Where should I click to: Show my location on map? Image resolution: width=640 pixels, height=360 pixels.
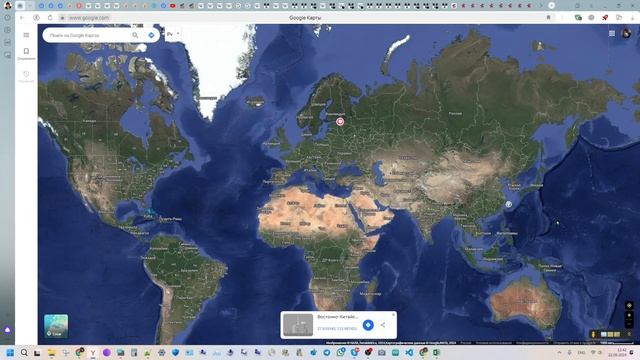pyautogui.click(x=629, y=305)
